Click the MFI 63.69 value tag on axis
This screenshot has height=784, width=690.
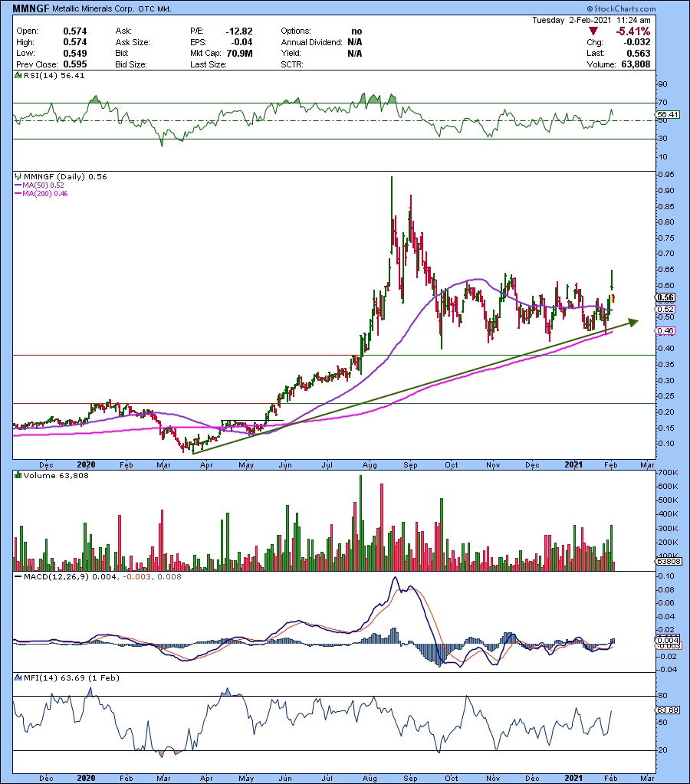tap(668, 710)
